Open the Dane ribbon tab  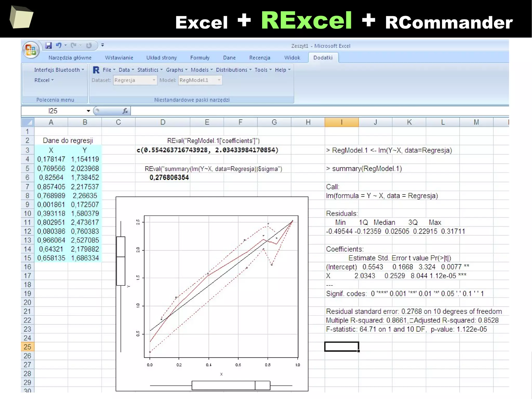(x=229, y=58)
